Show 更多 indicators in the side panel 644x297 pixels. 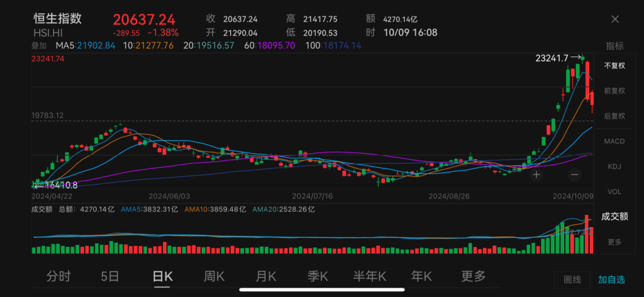(x=614, y=242)
